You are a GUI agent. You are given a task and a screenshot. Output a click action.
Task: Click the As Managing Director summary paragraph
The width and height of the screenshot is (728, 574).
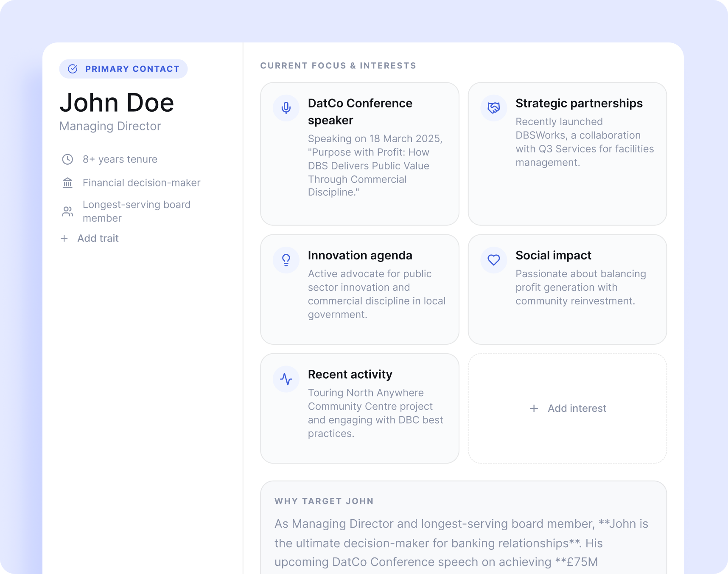pyautogui.click(x=462, y=543)
